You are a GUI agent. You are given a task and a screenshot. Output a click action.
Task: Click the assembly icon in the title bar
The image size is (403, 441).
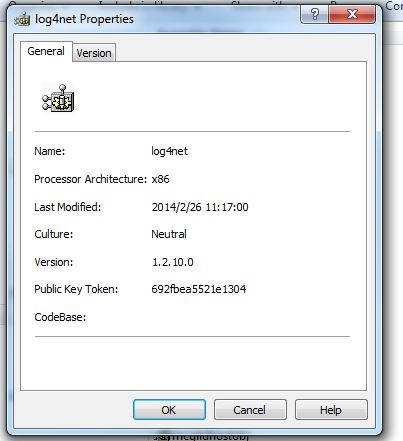click(22, 19)
